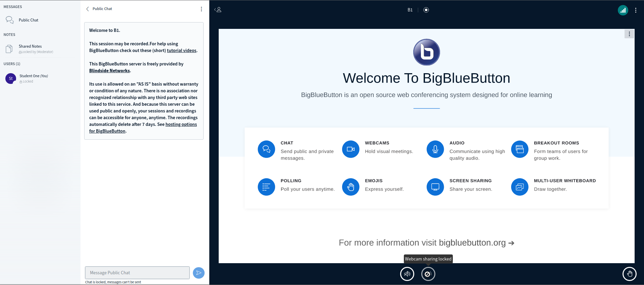Hide Public Chat using the back chevron
This screenshot has height=285, width=644.
tap(88, 9)
